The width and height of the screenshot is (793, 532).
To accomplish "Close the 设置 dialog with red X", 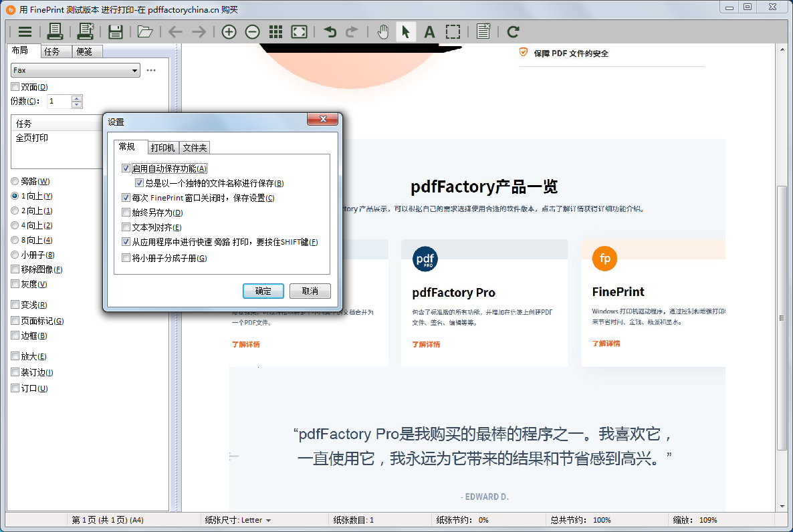I will pyautogui.click(x=323, y=119).
